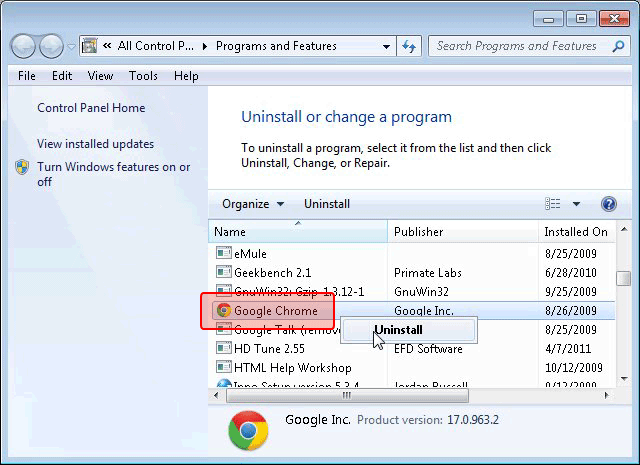Click the back navigation arrow button
Screen dimensions: 640x465
pos(24,46)
